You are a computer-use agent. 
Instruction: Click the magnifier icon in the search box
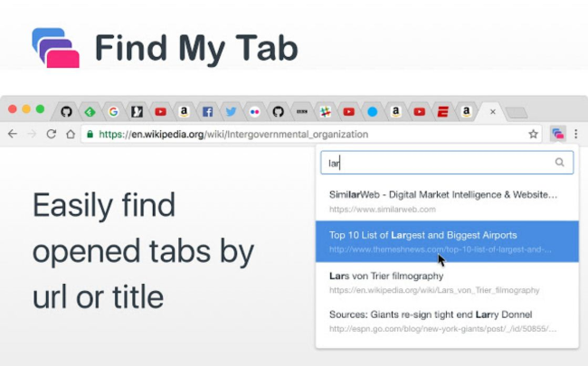[560, 163]
